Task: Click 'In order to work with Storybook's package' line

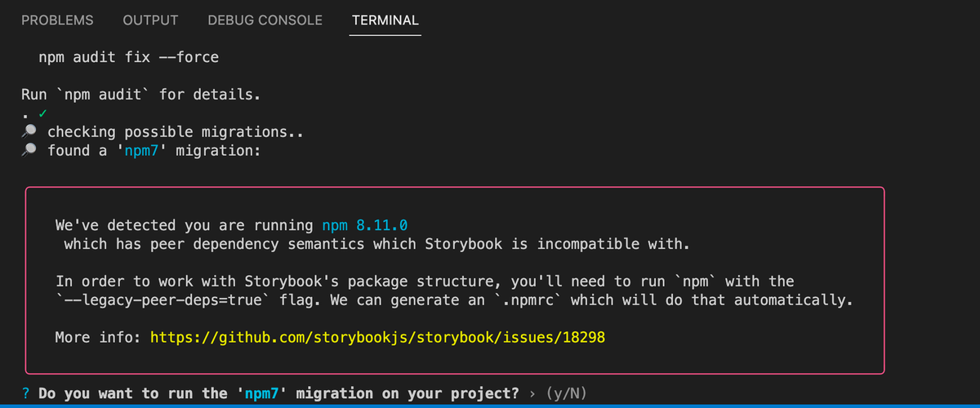Action: [424, 282]
